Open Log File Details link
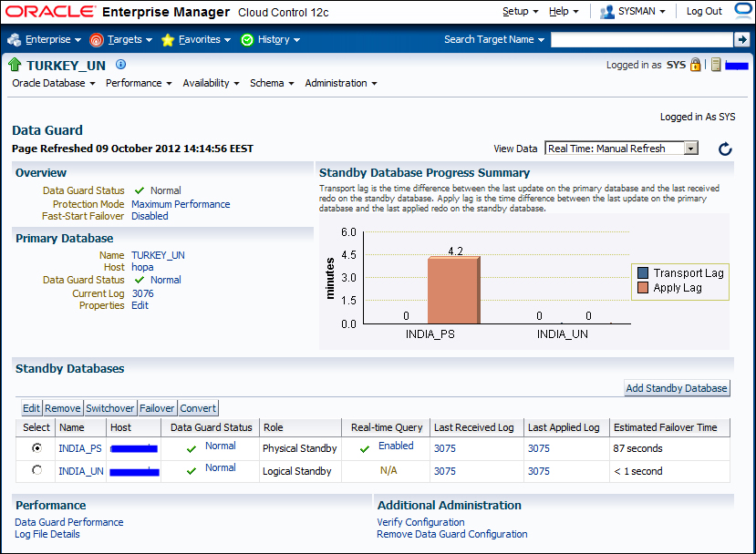 (47, 534)
